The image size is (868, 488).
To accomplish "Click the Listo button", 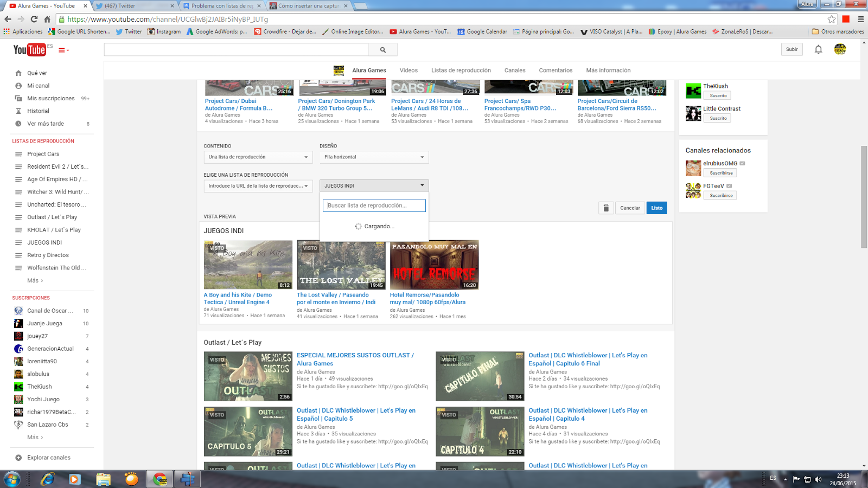I will pyautogui.click(x=657, y=208).
